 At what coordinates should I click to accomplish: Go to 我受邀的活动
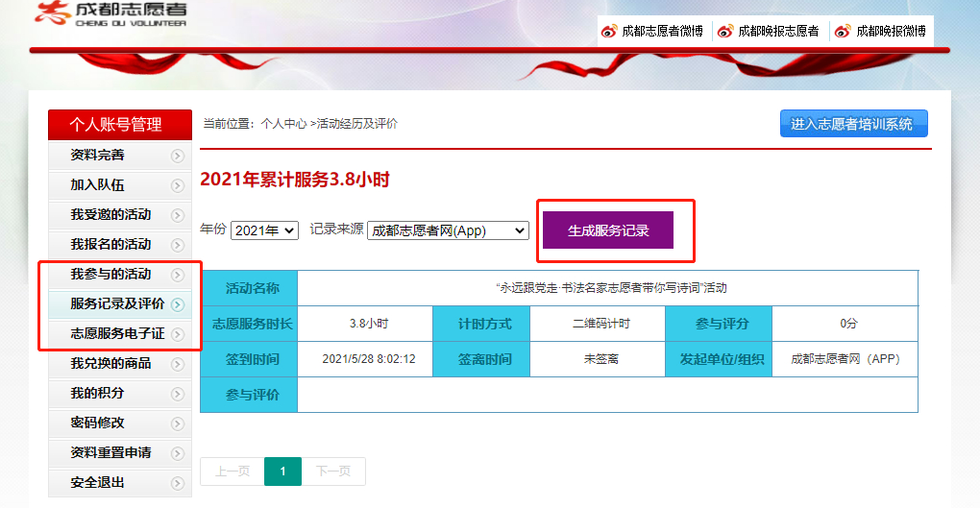pyautogui.click(x=120, y=215)
